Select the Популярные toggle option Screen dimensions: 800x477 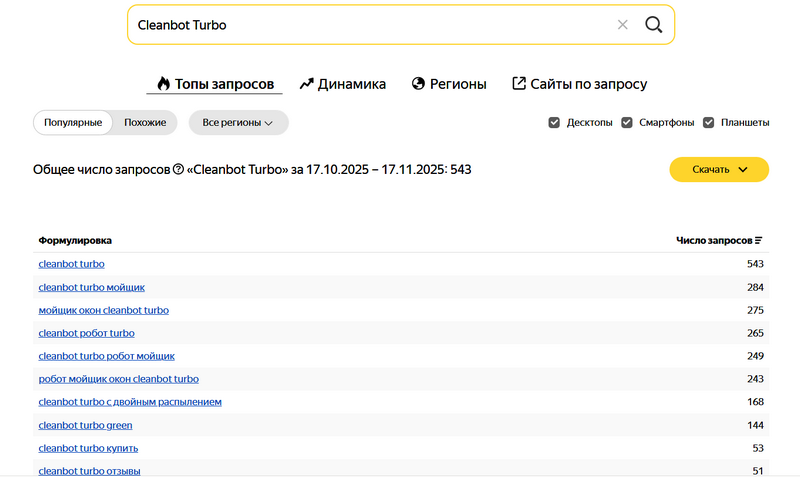pyautogui.click(x=73, y=123)
